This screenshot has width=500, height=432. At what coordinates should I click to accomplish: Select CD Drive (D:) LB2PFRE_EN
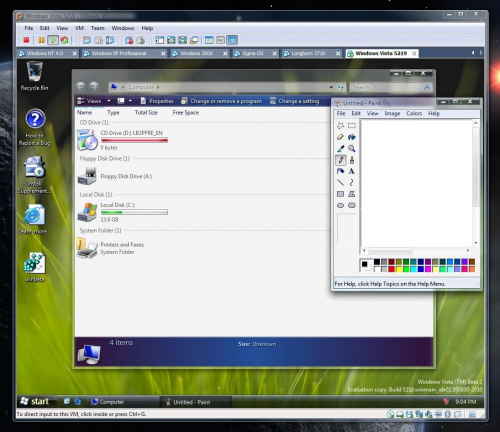click(x=122, y=140)
